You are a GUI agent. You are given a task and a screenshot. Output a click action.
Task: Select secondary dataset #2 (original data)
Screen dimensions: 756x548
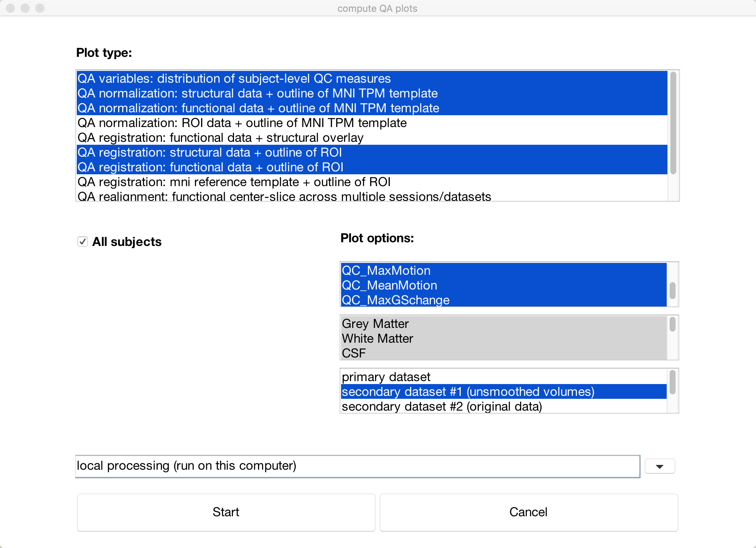click(504, 406)
